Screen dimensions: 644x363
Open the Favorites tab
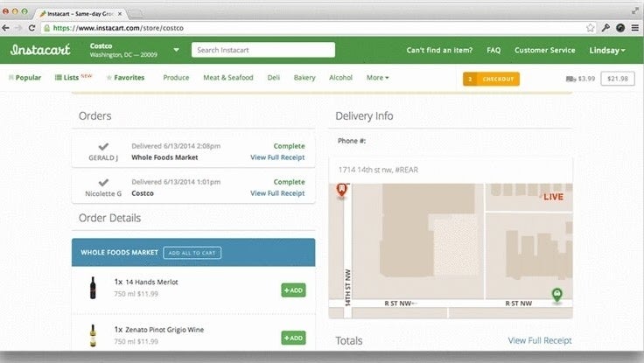[x=125, y=78]
